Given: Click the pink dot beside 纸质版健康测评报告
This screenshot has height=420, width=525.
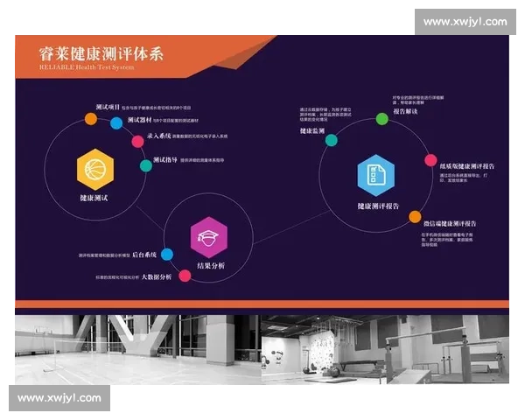Looking at the screenshot, I should point(430,160).
